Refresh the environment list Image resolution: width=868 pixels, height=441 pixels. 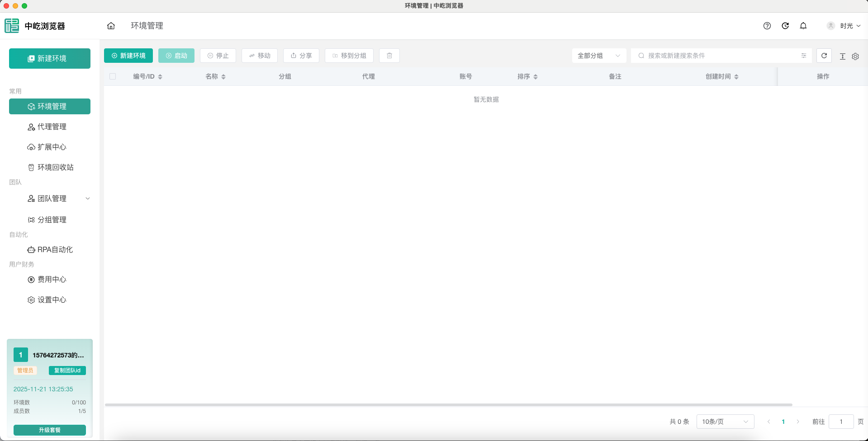point(824,56)
